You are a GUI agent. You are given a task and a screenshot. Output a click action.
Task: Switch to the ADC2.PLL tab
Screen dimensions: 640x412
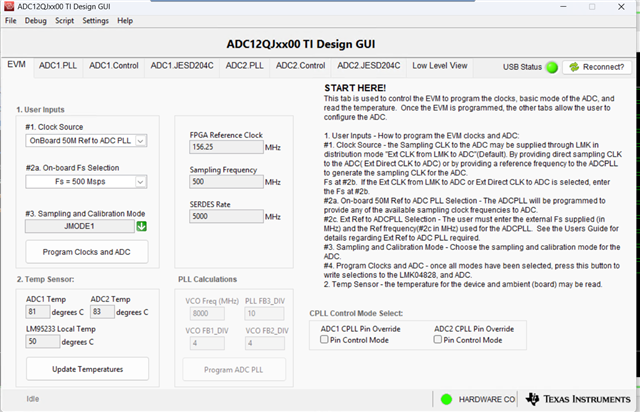point(244,66)
